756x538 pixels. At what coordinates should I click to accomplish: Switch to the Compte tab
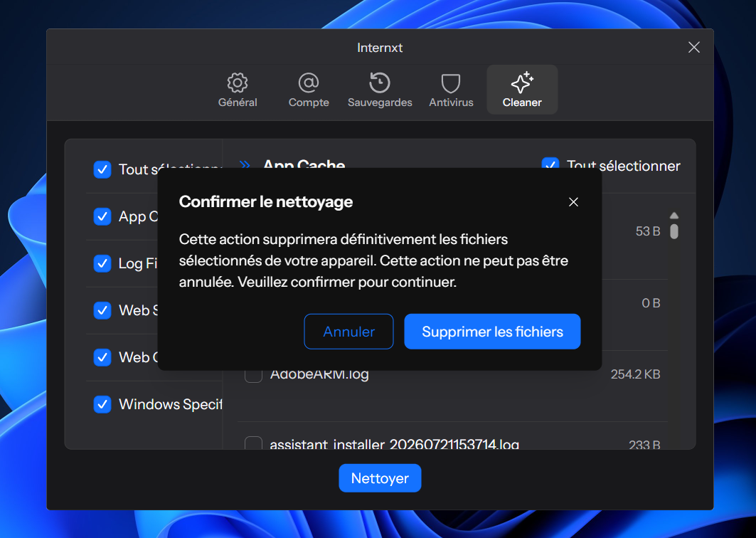[x=309, y=90]
